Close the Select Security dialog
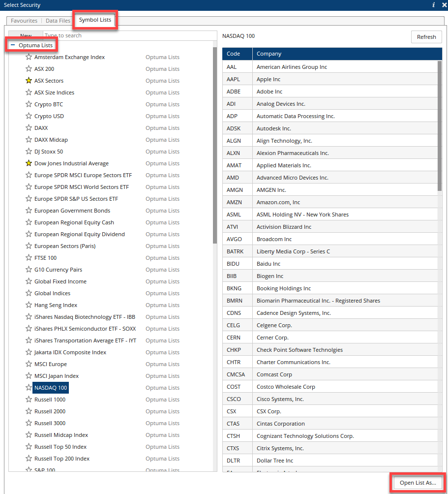Viewport: 448px width, 494px height. (444, 5)
